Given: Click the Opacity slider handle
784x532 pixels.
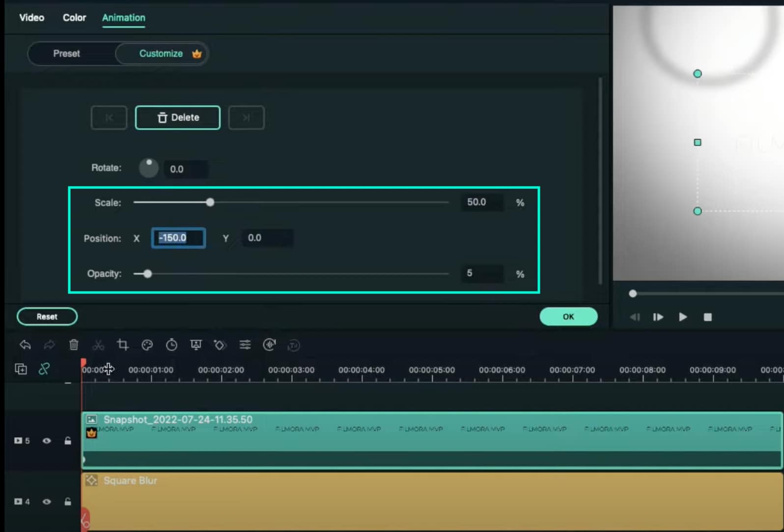Looking at the screenshot, I should click(x=147, y=274).
